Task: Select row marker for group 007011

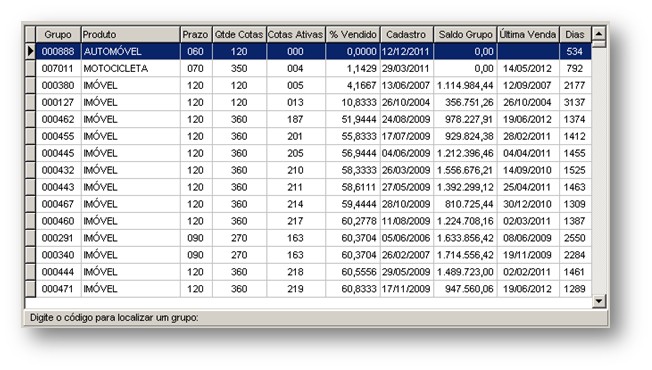Action: click(x=30, y=68)
